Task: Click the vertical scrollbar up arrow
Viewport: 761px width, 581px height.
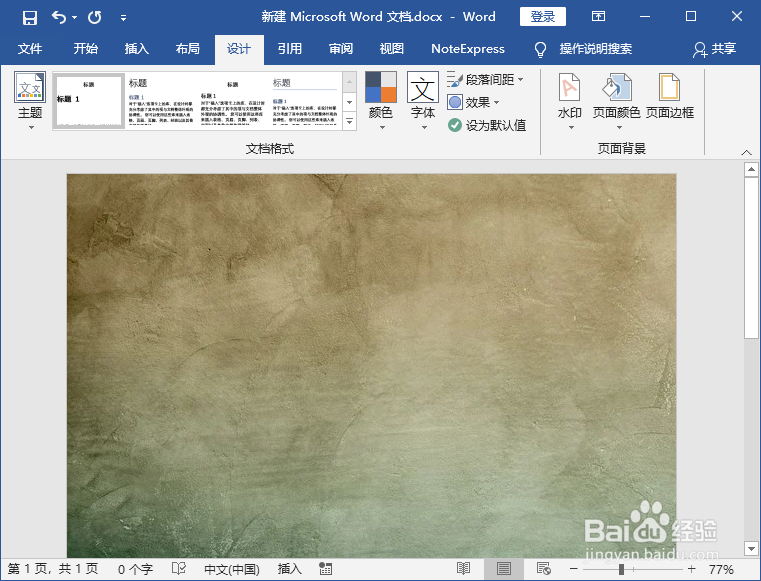Action: [751, 169]
